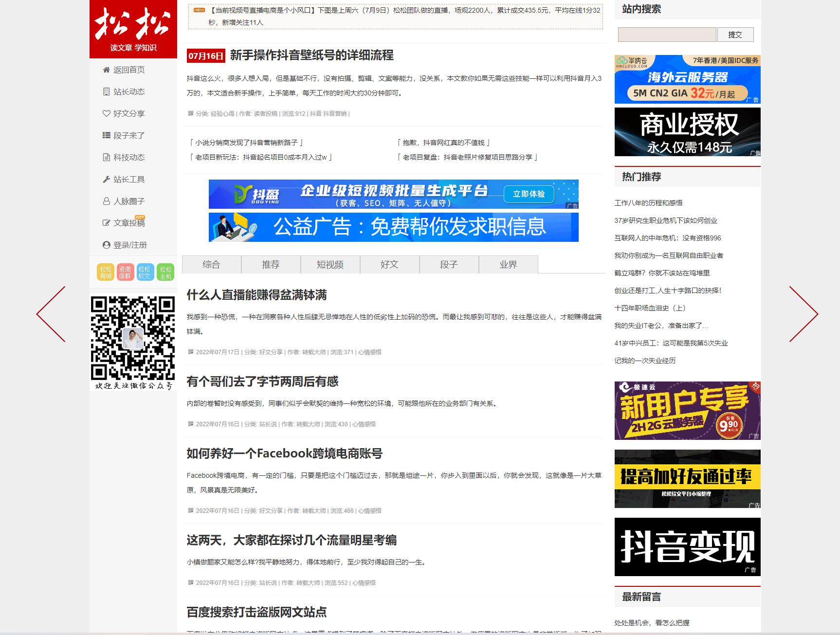This screenshot has height=635, width=840.
Task: Click the wrench icon beside 站长工具
Action: tap(106, 179)
